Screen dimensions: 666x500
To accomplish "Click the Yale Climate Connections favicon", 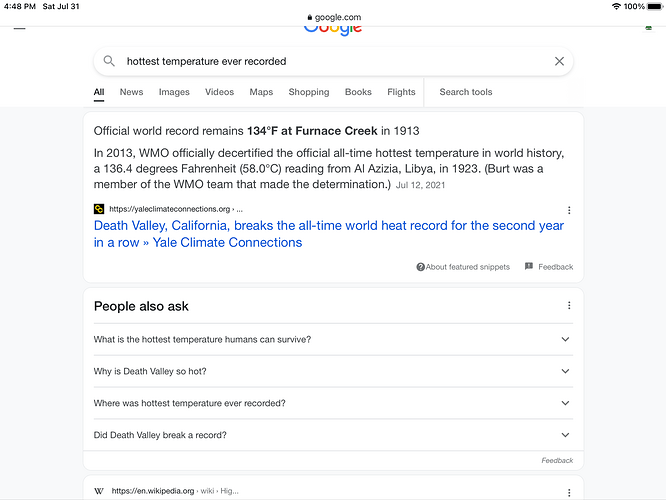I will tap(99, 209).
